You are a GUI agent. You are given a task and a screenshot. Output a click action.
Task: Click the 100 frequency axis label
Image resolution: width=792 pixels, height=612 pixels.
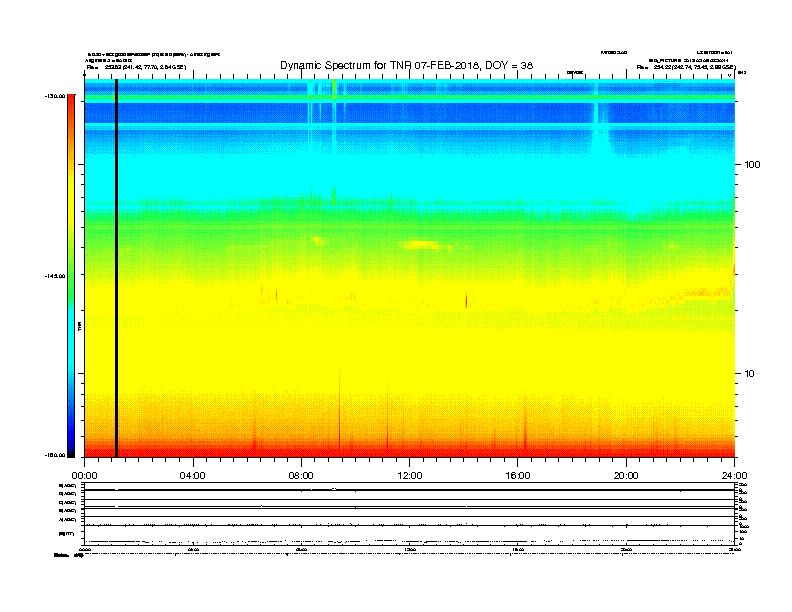point(752,165)
